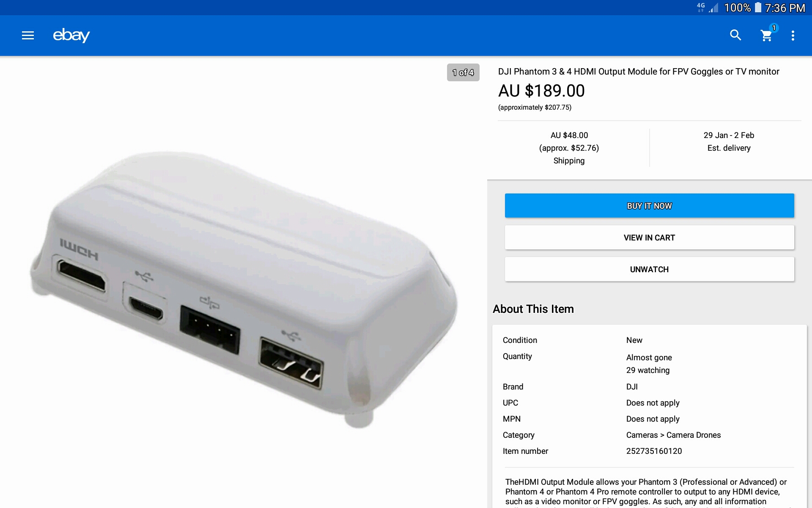Open the shopping cart icon

766,36
